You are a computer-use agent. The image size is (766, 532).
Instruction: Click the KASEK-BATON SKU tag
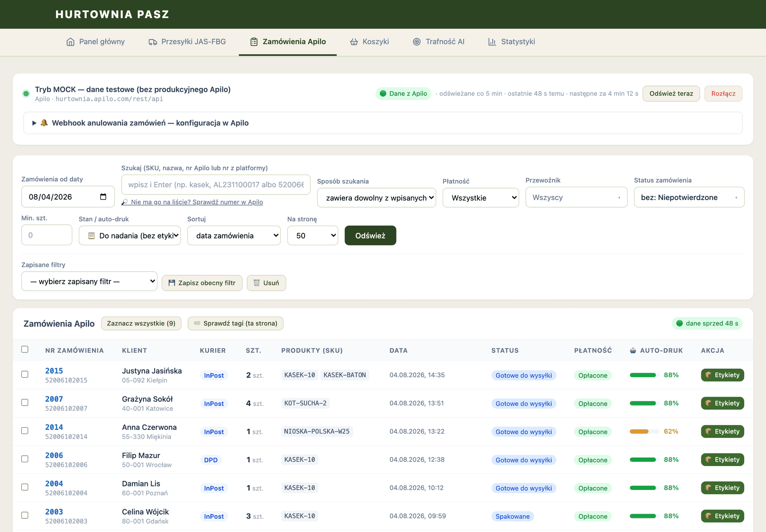coord(345,375)
